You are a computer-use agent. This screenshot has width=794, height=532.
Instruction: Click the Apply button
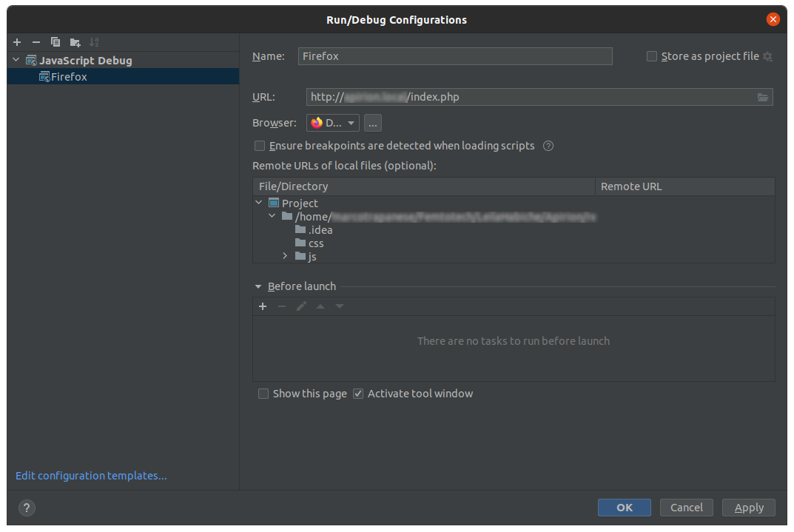[x=749, y=508]
